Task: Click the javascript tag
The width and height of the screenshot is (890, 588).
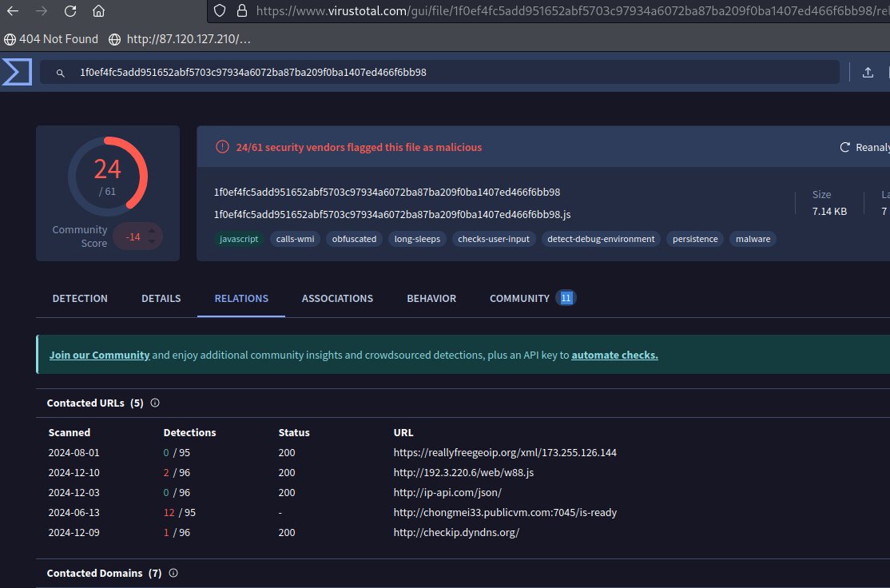Action: point(239,239)
